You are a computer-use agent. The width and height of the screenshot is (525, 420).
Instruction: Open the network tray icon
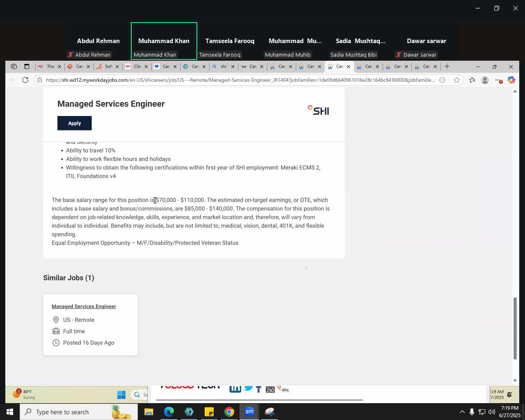(482, 412)
